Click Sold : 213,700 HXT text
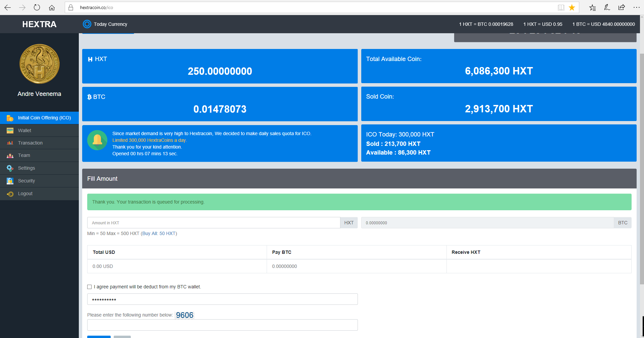 (393, 144)
